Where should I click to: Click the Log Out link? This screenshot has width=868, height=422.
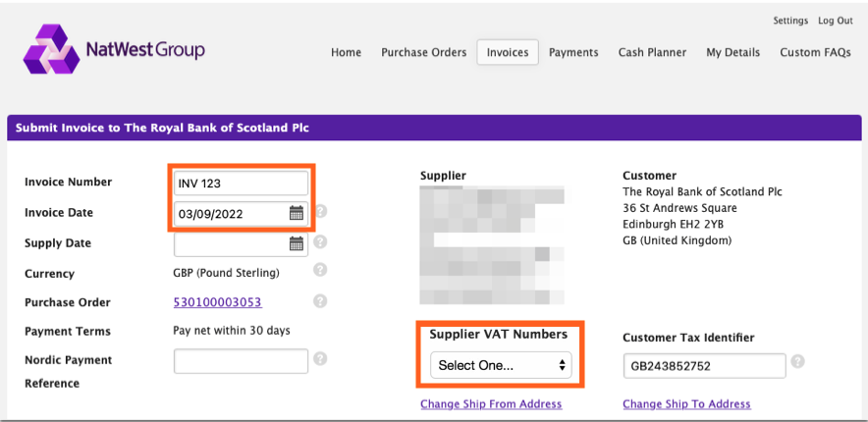click(836, 21)
